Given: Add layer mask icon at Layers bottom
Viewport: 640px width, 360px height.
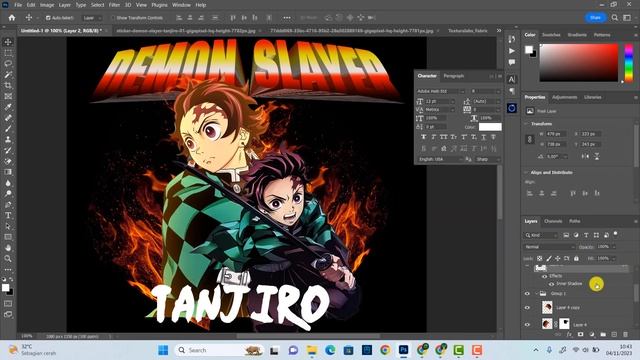Looking at the screenshot, I should point(580,334).
